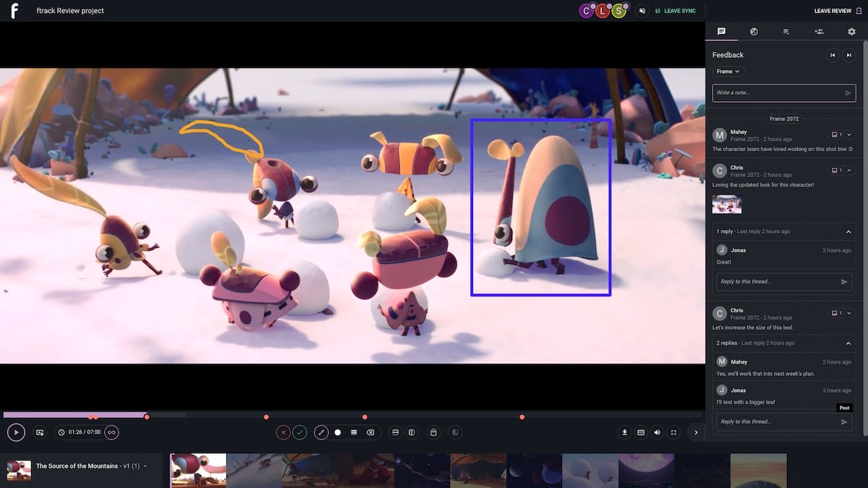Viewport: 868px width, 488px height.
Task: Post reply in the bigger leaf thread
Action: [x=844, y=421]
